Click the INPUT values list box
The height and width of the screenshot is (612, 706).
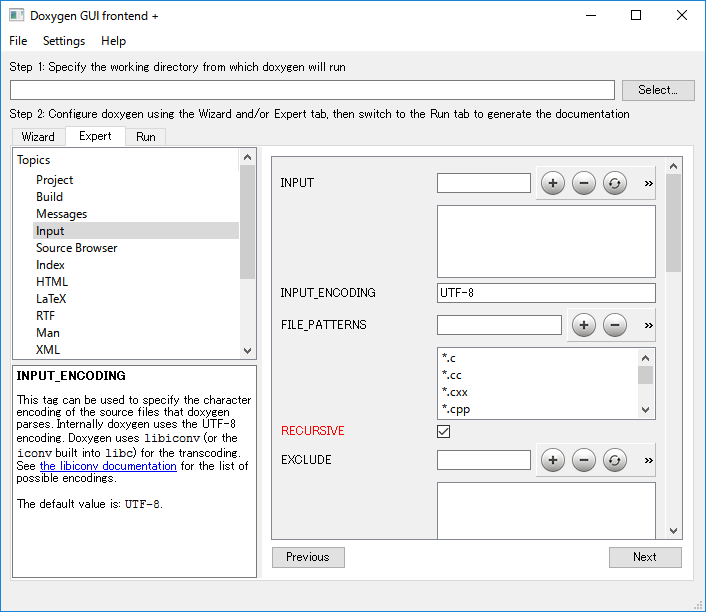[546, 242]
